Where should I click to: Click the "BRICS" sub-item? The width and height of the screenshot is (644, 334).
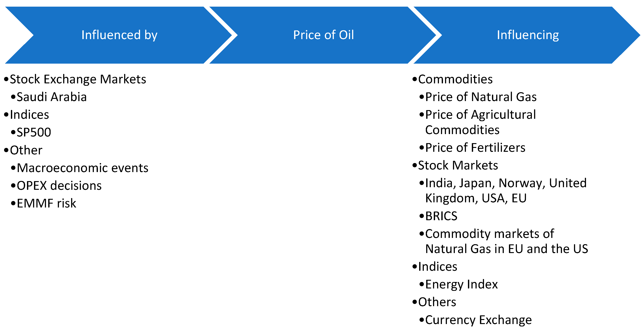(441, 216)
